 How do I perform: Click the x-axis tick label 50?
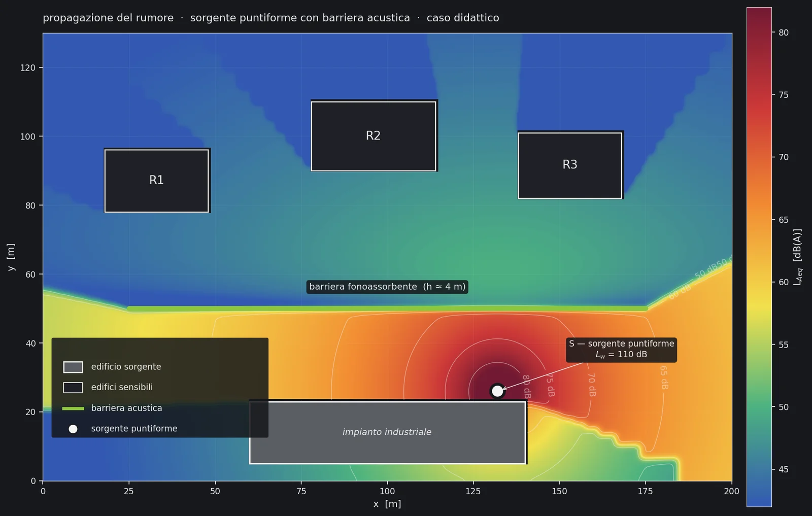(215, 491)
